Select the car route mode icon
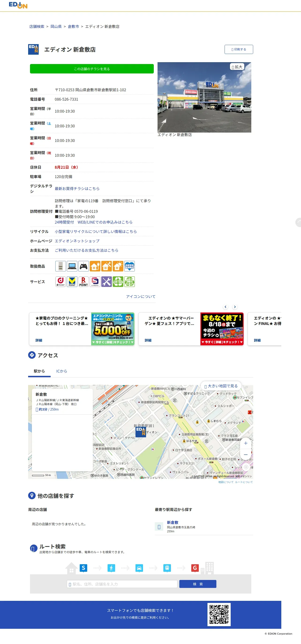The width and height of the screenshot is (301, 644). coord(139,568)
